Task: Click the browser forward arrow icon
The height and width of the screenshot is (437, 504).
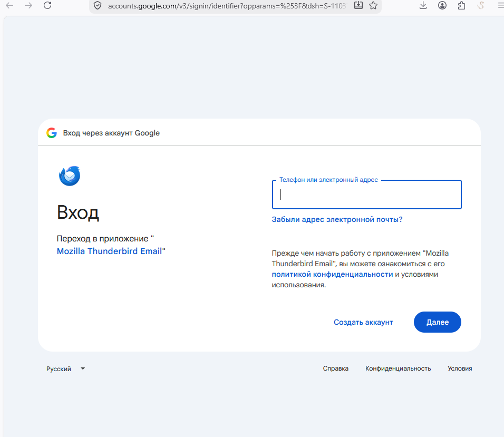Action: tap(28, 5)
